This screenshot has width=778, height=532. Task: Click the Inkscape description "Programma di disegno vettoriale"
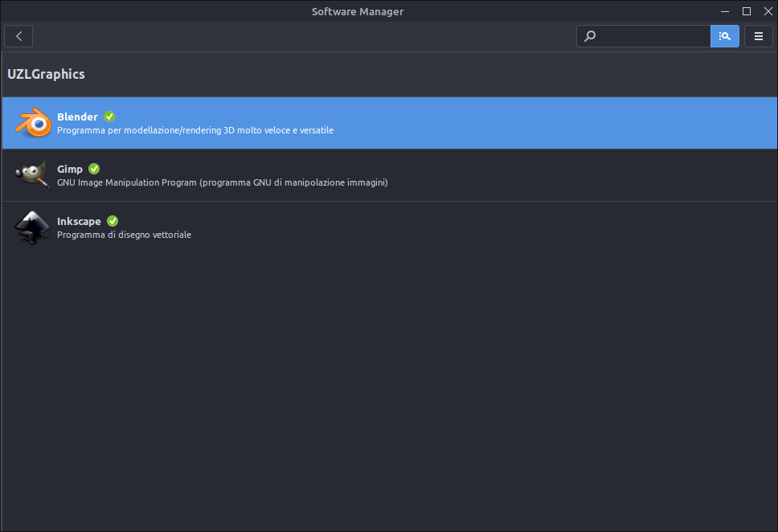click(124, 235)
